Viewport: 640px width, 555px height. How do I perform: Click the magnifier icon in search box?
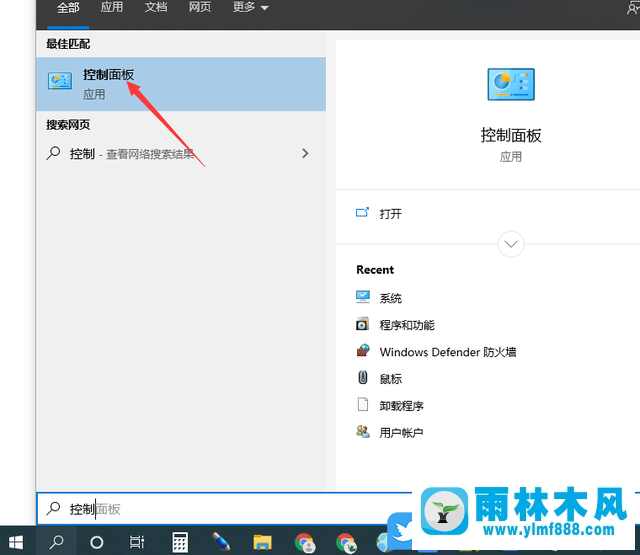click(53, 508)
